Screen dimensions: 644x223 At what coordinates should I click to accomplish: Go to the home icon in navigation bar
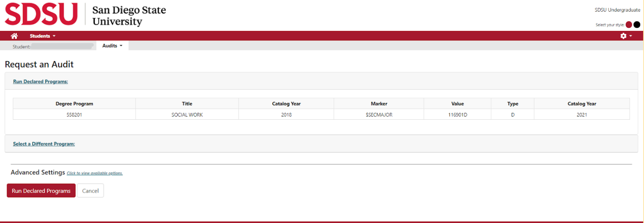pyautogui.click(x=14, y=36)
